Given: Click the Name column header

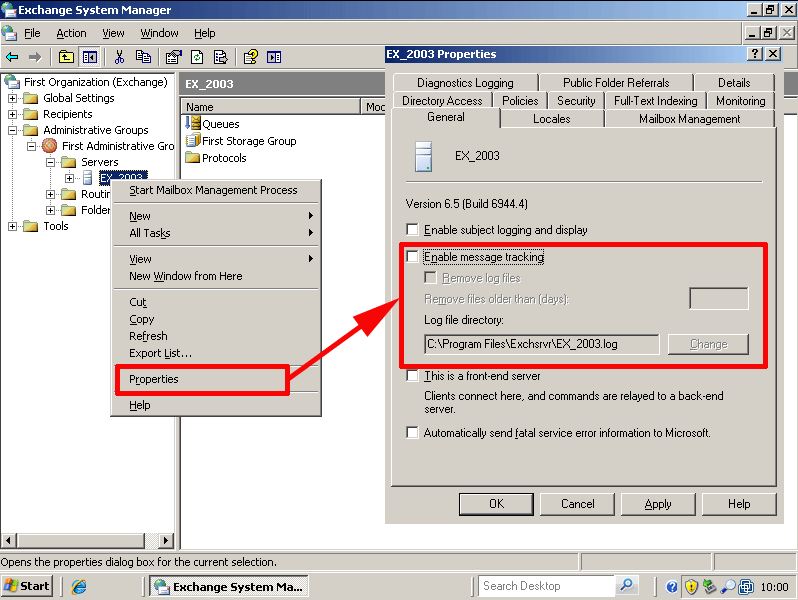Looking at the screenshot, I should point(271,107).
